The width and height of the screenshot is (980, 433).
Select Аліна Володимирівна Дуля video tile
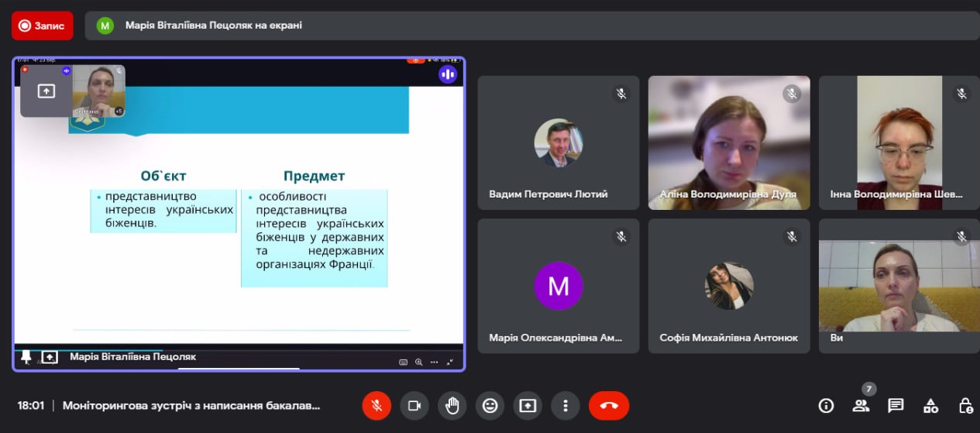729,143
